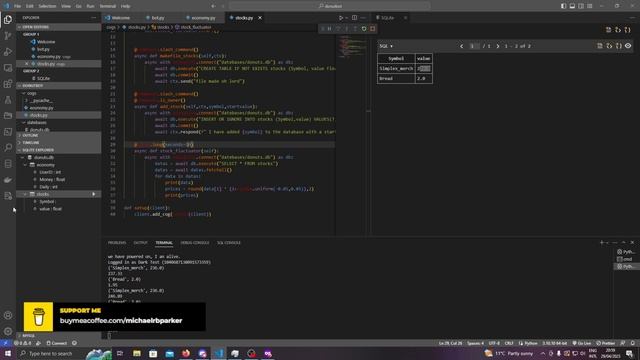Collapse the SQLite Explorer section
The width and height of the screenshot is (640, 360).
click(x=58, y=150)
